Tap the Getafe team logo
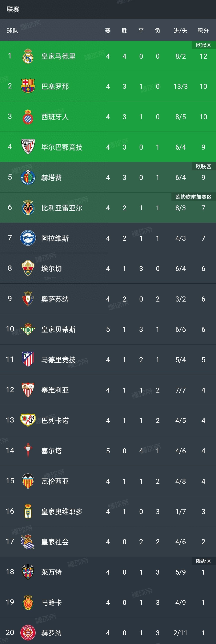Viewport: 216px width, 644px height. pyautogui.click(x=28, y=177)
